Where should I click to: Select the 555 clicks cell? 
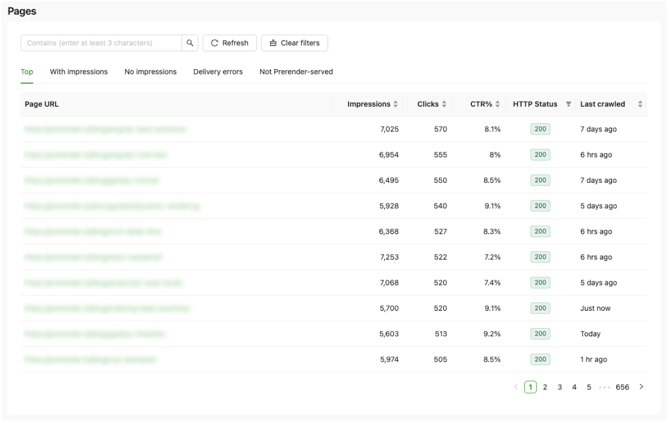(440, 155)
